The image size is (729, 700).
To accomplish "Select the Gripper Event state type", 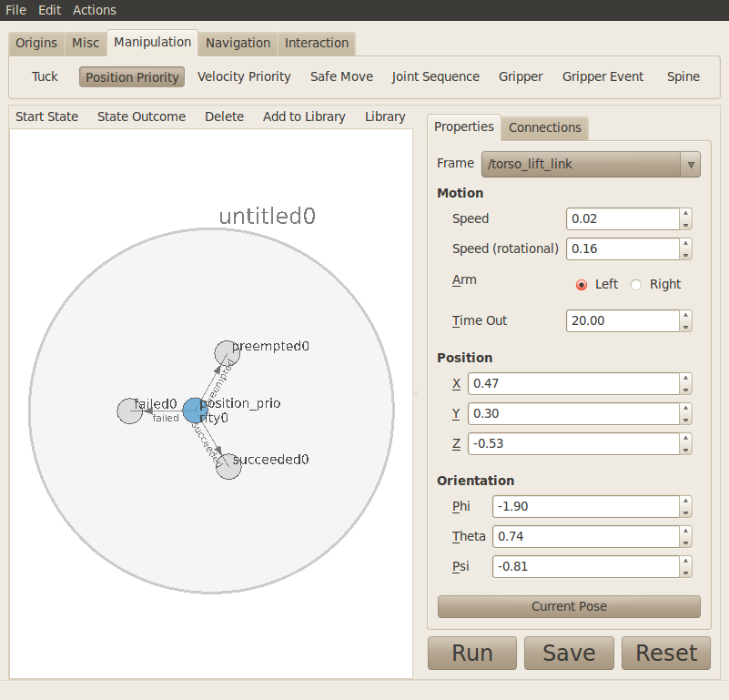I will tap(602, 76).
